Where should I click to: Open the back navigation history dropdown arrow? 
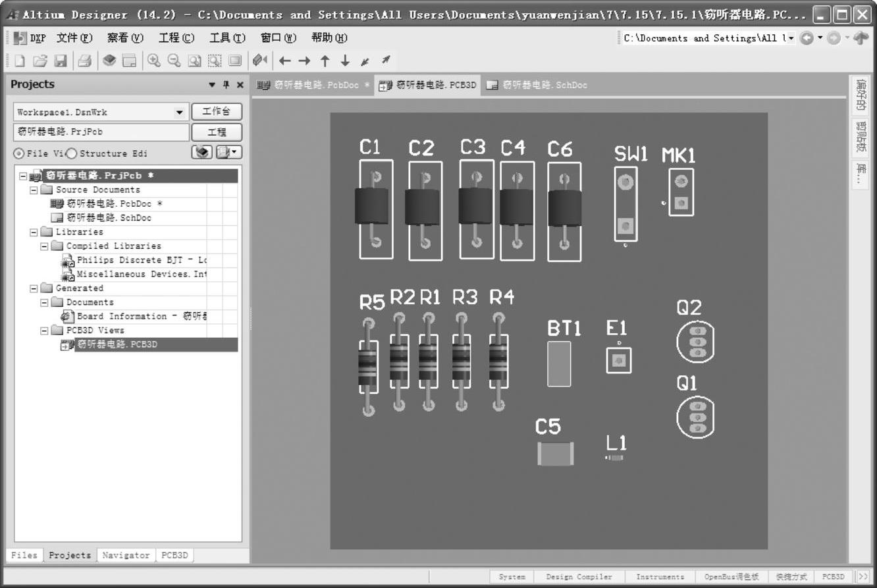[x=820, y=38]
